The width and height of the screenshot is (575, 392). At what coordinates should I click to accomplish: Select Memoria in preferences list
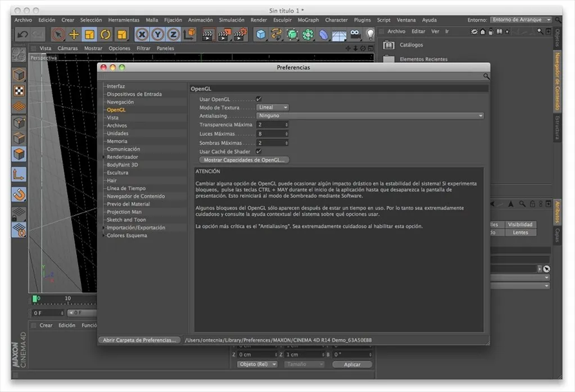click(117, 142)
